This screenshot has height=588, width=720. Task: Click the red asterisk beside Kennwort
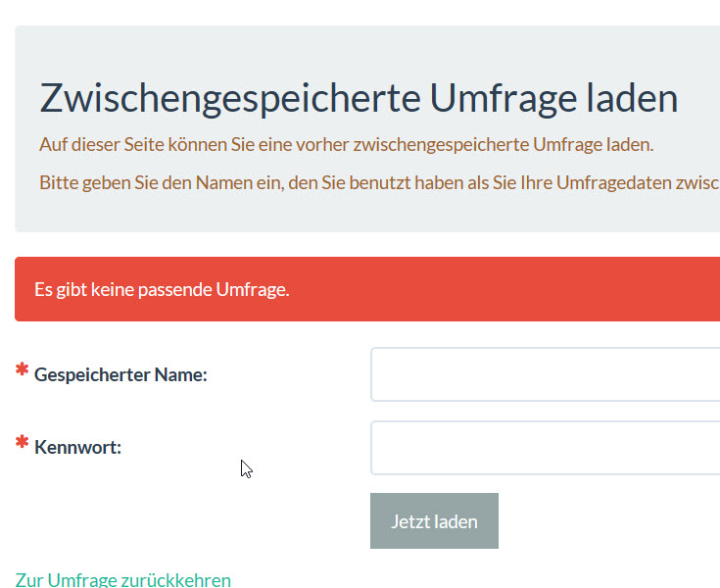tap(22, 445)
